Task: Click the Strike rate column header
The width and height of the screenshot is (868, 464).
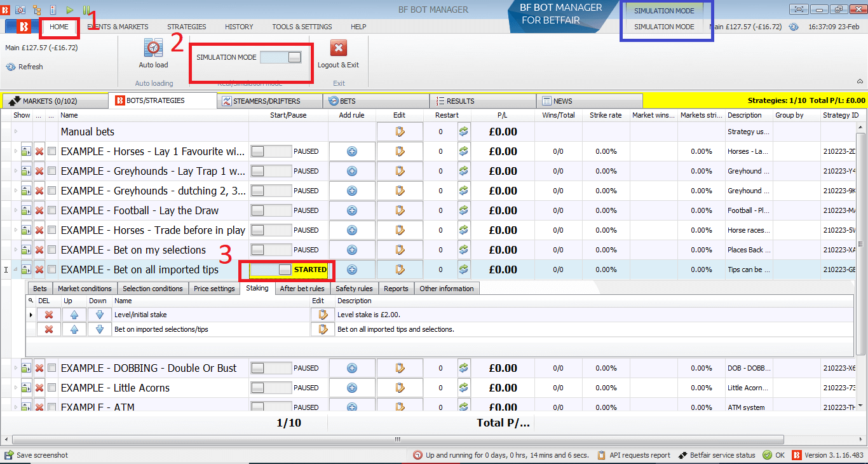Action: pos(606,115)
